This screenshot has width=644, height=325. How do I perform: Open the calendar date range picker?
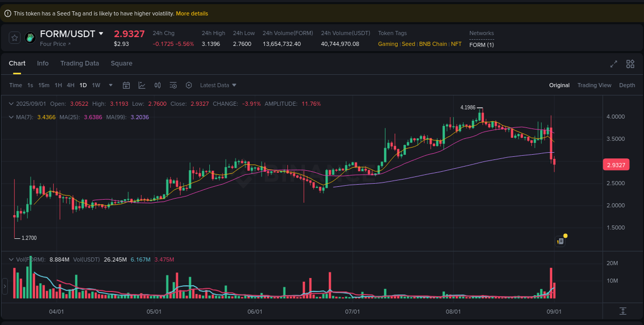(x=126, y=85)
